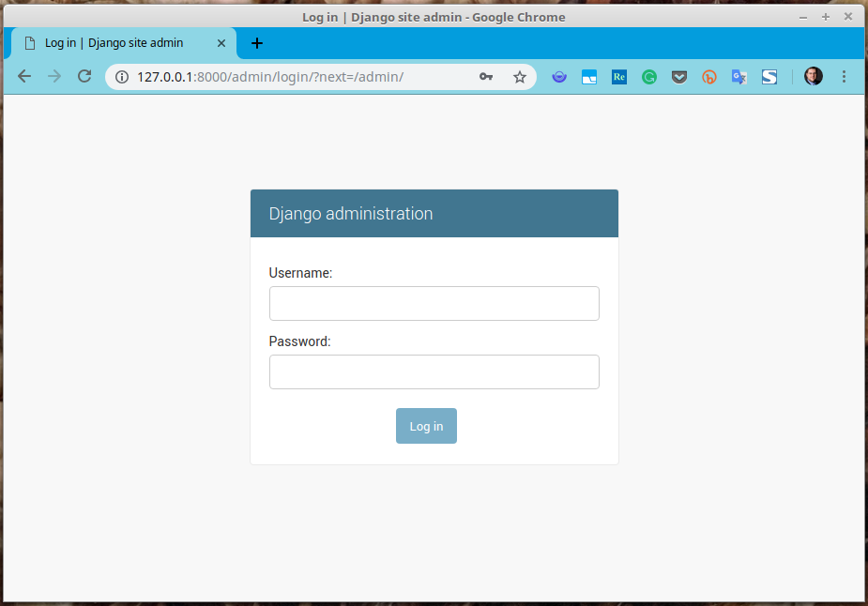Click the orange circular b extension icon

coord(709,77)
